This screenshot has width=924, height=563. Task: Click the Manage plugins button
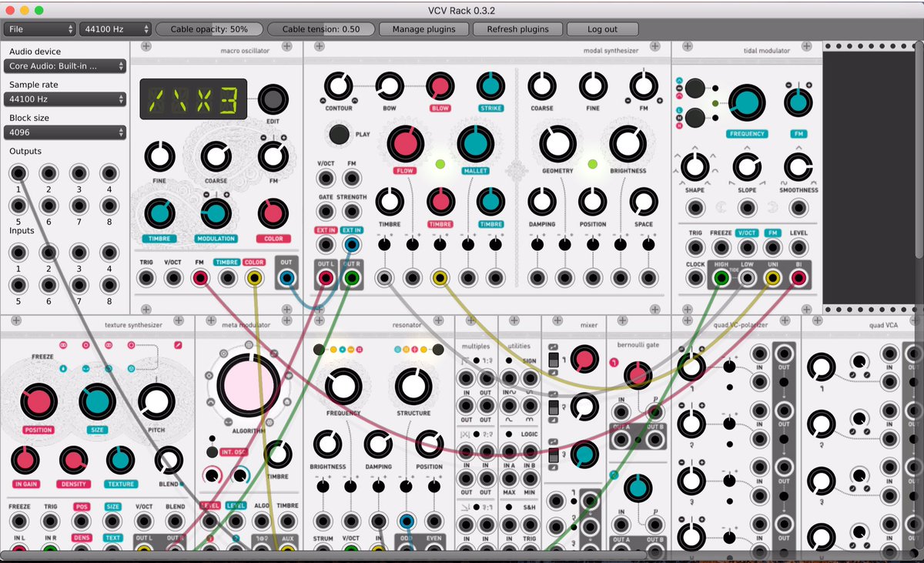click(x=423, y=29)
